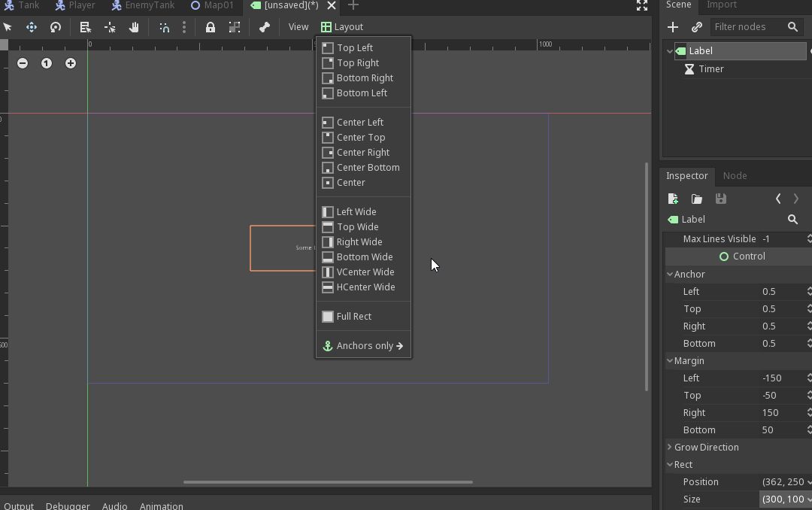Choose Center Bottom layout preset
This screenshot has width=812, height=510.
click(364, 168)
